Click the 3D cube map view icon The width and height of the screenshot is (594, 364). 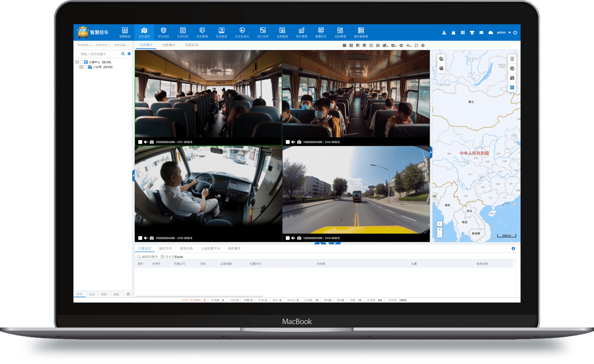click(512, 78)
